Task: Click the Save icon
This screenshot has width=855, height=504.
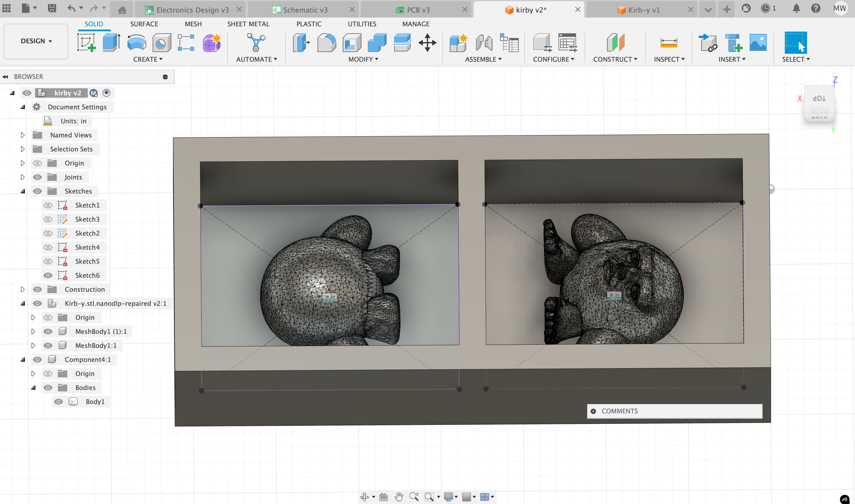Action: point(52,8)
